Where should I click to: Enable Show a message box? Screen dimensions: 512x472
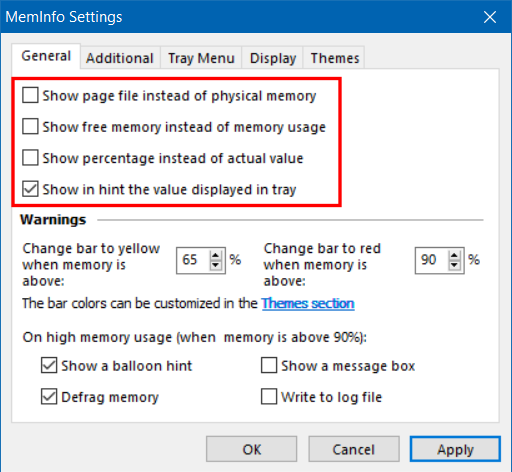pyautogui.click(x=269, y=365)
